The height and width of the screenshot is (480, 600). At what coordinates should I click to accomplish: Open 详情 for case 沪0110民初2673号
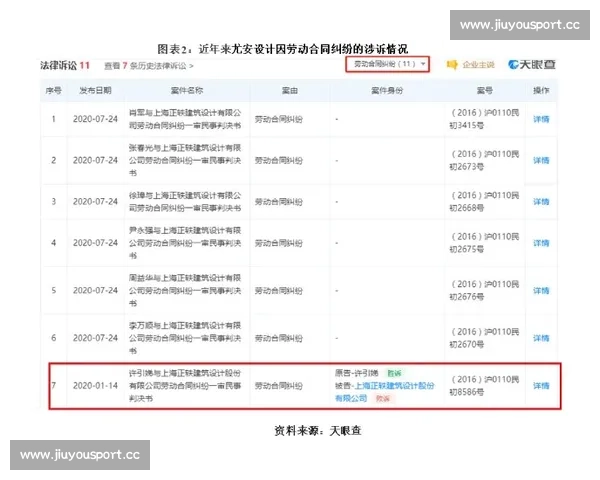pos(541,160)
